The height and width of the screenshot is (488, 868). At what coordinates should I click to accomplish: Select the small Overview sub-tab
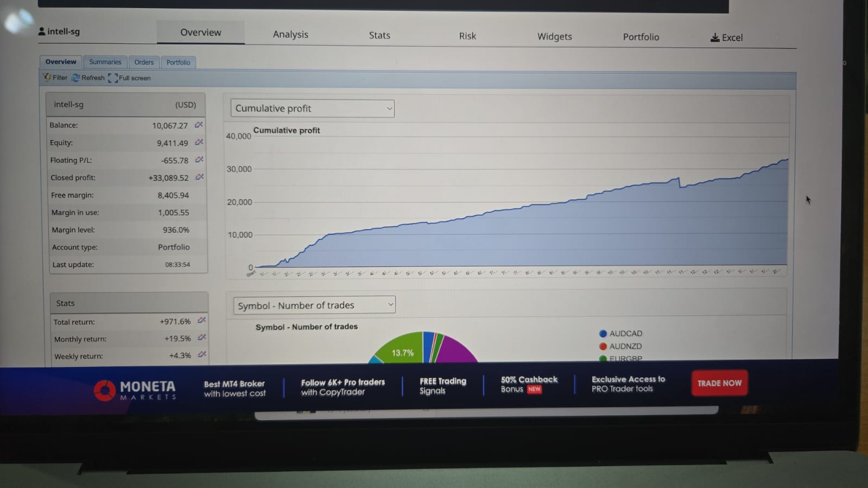pyautogui.click(x=61, y=62)
